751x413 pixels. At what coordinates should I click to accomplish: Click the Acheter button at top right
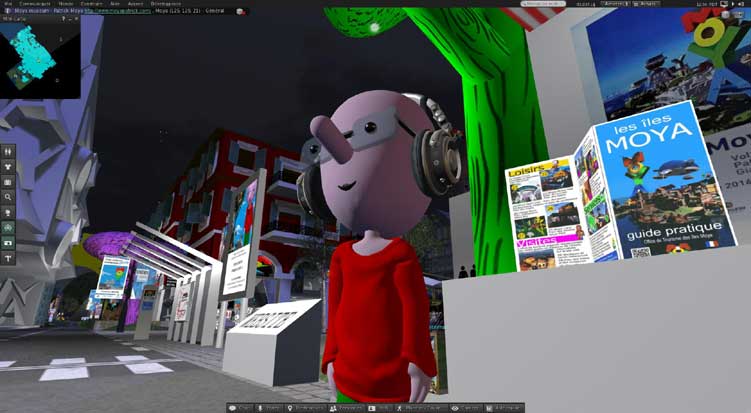tap(650, 4)
